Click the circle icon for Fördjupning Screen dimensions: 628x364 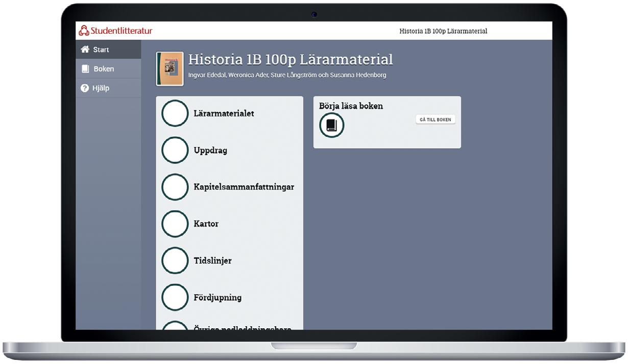(175, 297)
